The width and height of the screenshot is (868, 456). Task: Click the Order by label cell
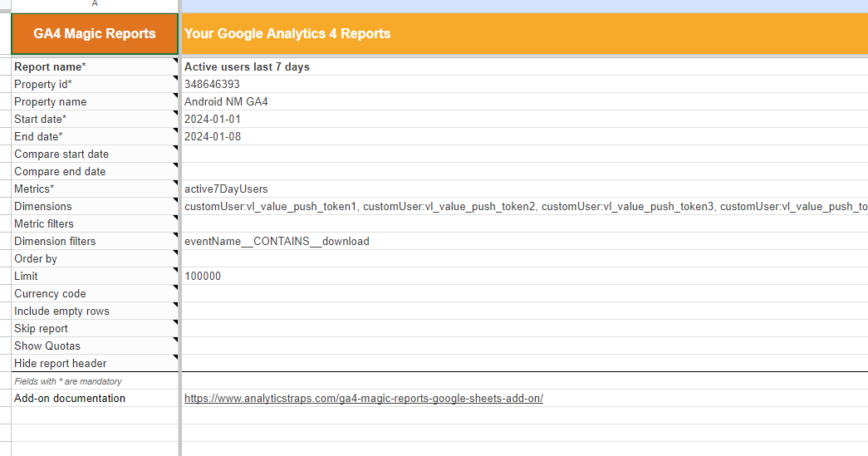pyautogui.click(x=95, y=258)
